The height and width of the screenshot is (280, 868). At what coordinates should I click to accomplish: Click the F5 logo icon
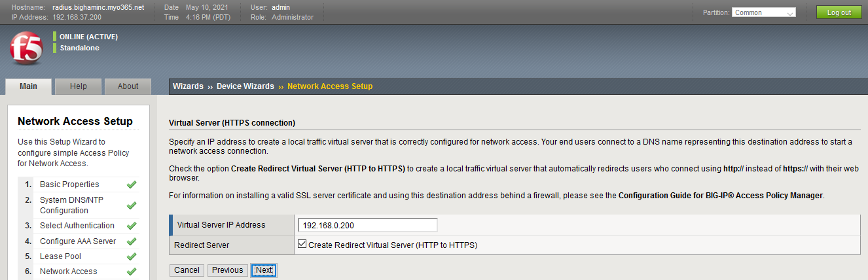(26, 48)
